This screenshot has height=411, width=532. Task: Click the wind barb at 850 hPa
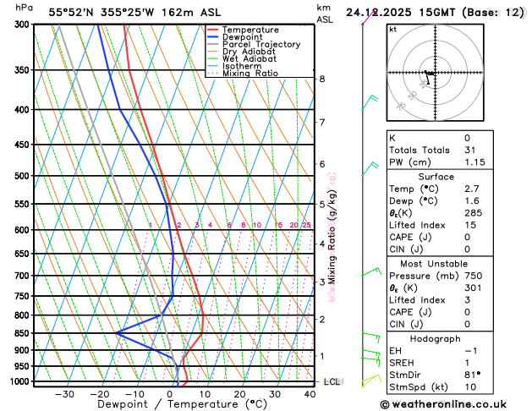[370, 337]
